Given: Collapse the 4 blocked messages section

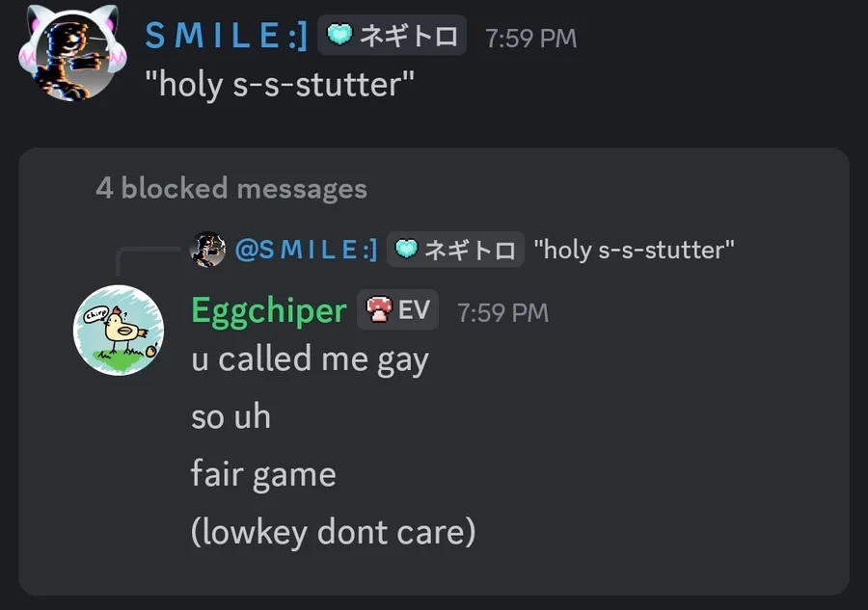Looking at the screenshot, I should point(231,189).
